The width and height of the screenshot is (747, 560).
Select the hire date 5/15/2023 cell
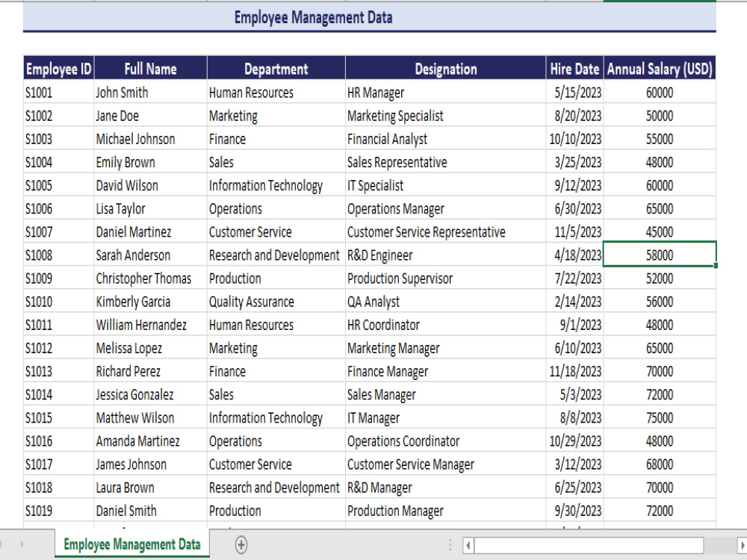(x=574, y=93)
